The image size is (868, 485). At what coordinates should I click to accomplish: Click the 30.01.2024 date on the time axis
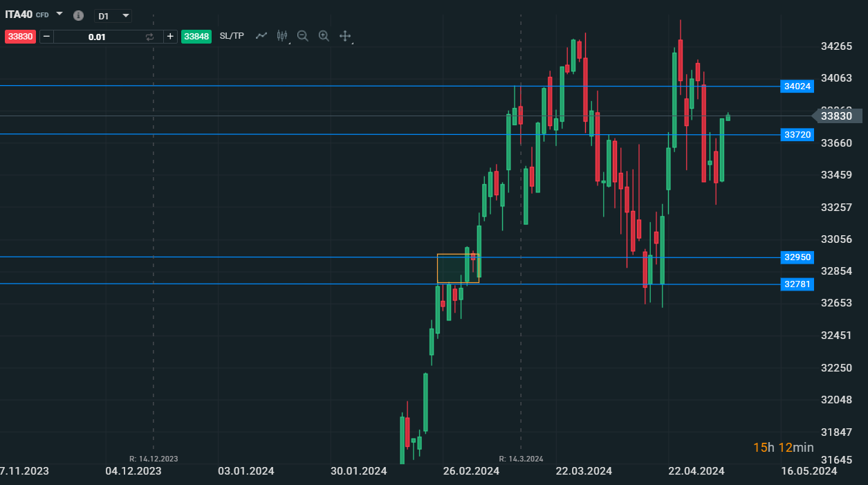point(358,471)
